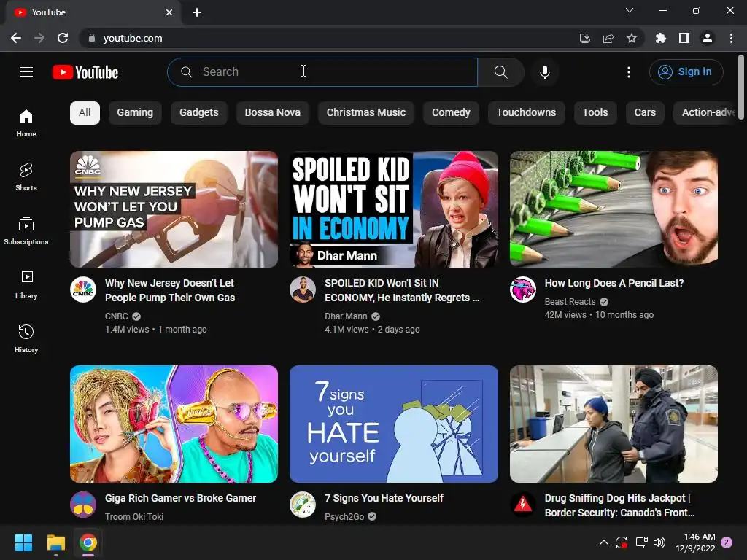Open Library in the sidebar
This screenshot has width=747, height=560.
(26, 285)
